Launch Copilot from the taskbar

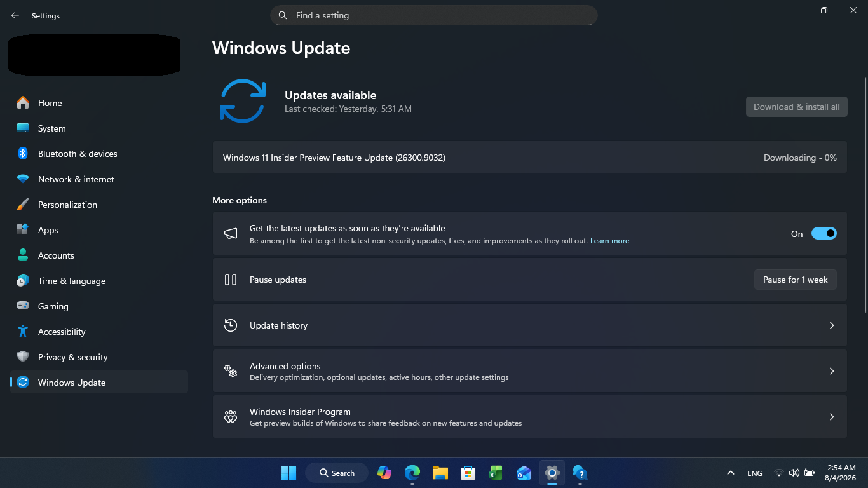384,473
